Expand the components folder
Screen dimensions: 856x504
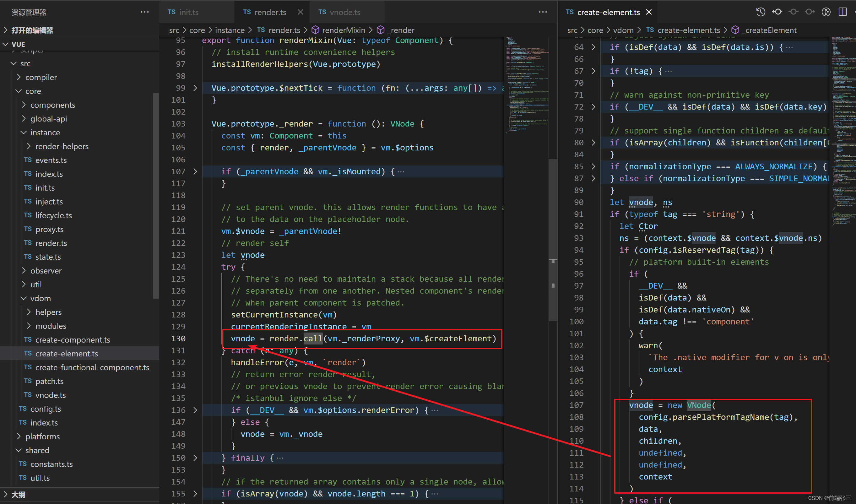(79, 105)
